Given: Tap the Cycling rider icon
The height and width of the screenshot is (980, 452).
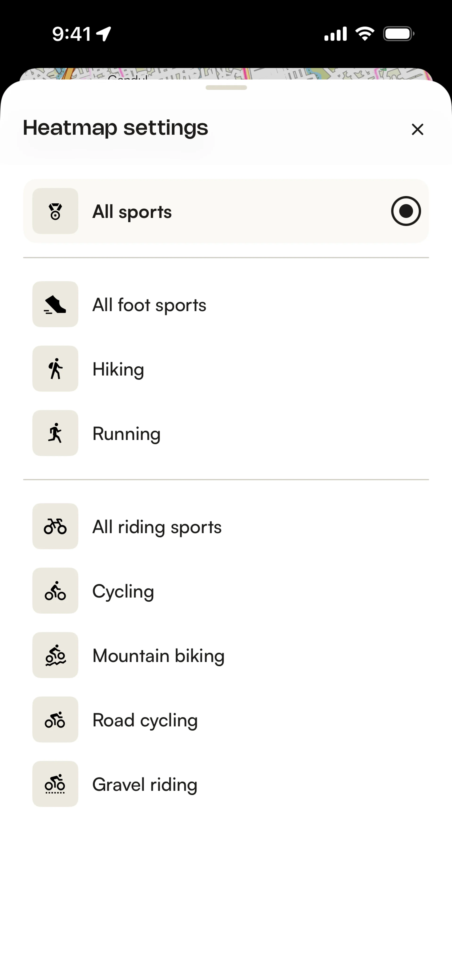Looking at the screenshot, I should (x=55, y=591).
